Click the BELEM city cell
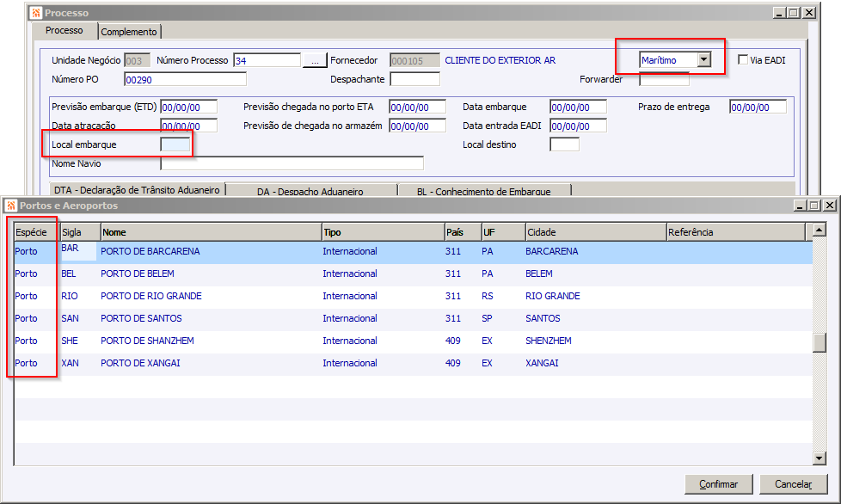The height and width of the screenshot is (504, 841). [539, 274]
